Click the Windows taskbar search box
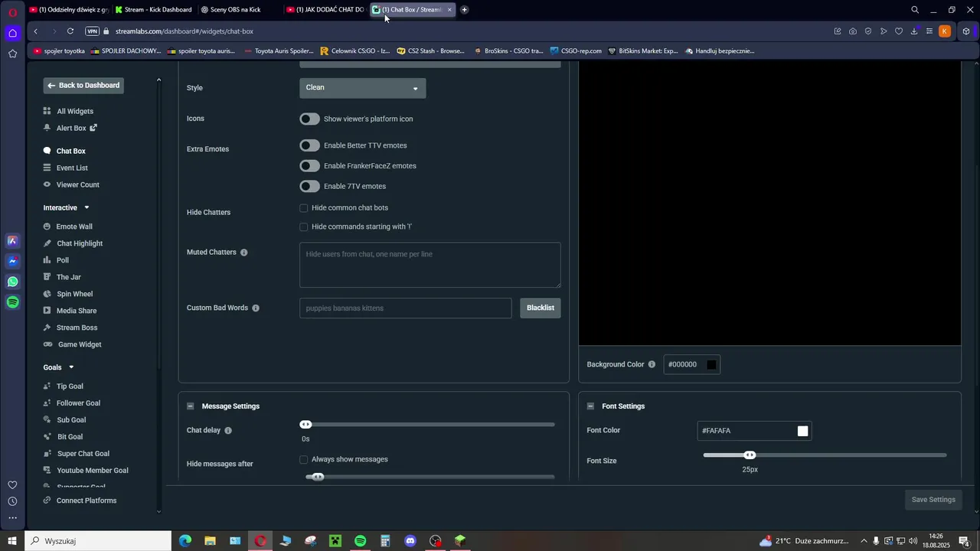The image size is (980, 551). (x=98, y=541)
